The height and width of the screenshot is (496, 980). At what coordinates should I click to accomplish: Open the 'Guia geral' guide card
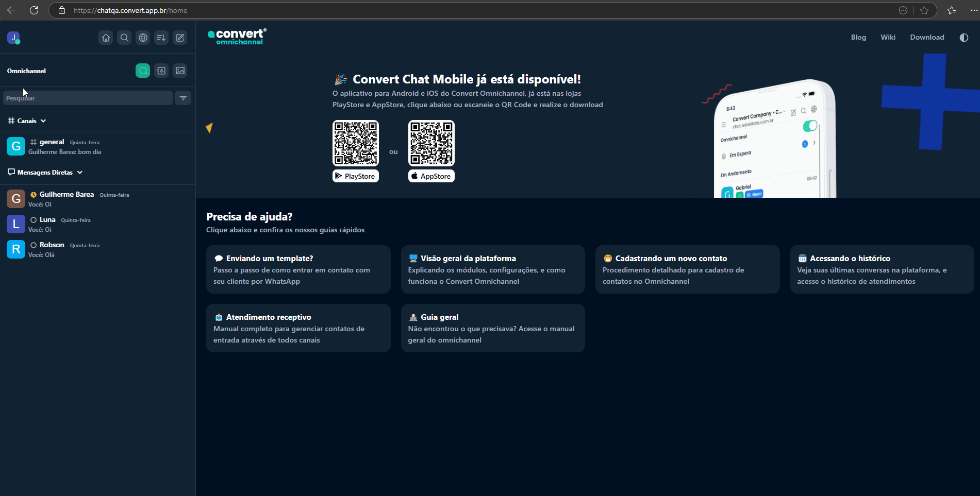(493, 328)
